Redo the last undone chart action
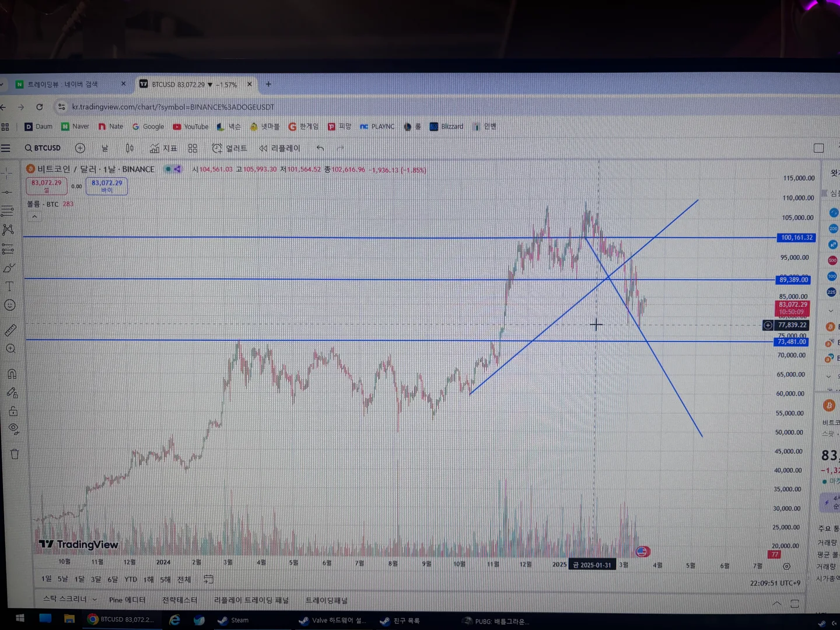Viewport: 840px width, 630px height. [340, 149]
